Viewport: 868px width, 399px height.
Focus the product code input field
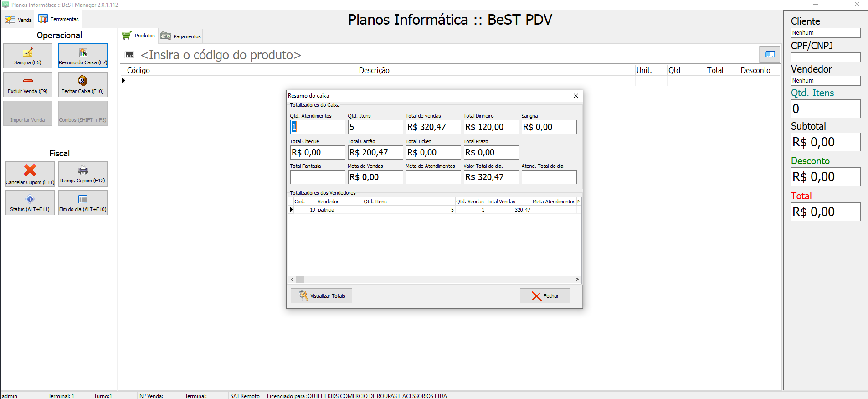448,55
